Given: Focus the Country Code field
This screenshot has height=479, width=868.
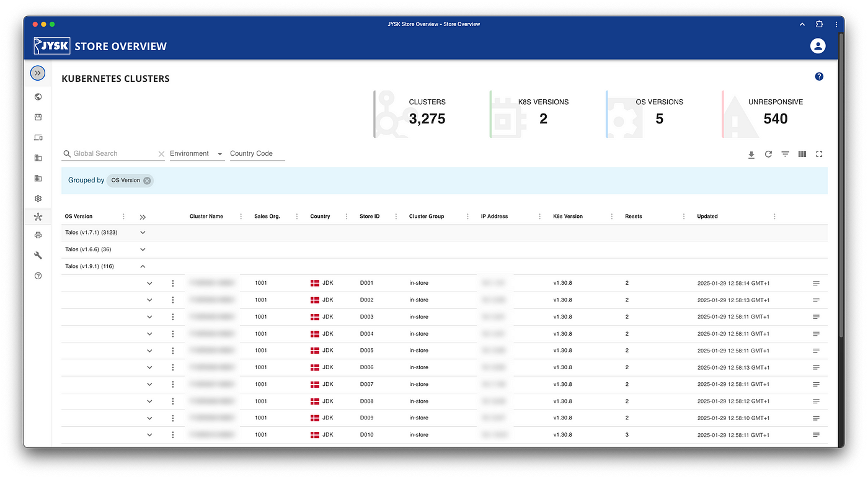Looking at the screenshot, I should pyautogui.click(x=257, y=154).
